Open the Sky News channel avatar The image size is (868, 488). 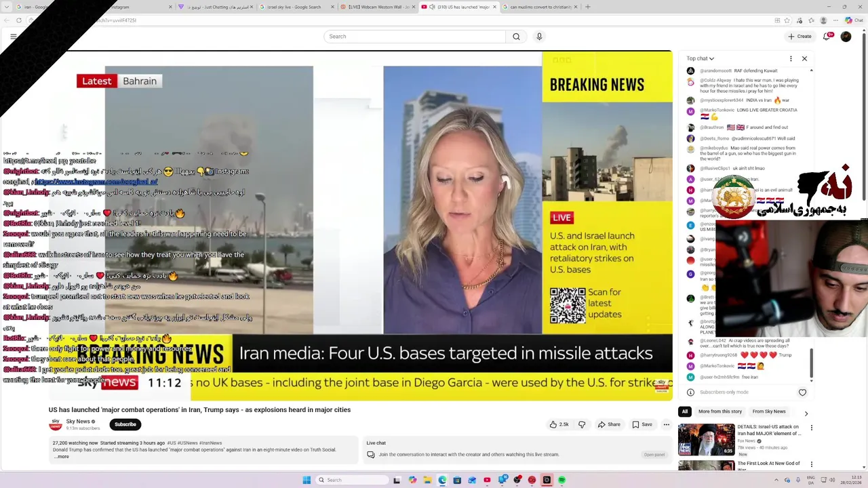click(55, 424)
